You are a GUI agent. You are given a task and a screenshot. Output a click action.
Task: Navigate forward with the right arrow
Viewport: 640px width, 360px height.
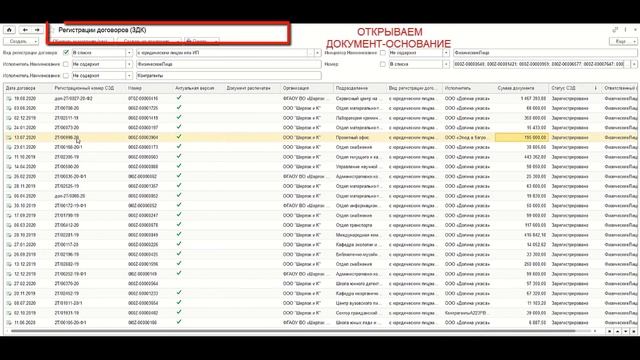coord(37,30)
